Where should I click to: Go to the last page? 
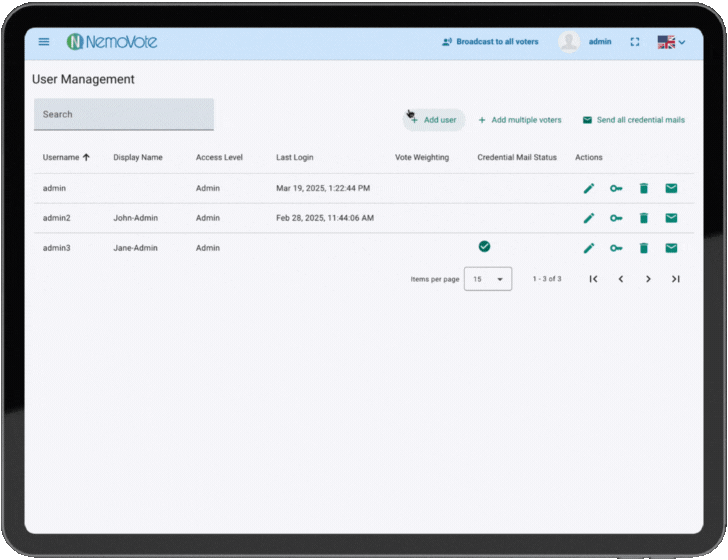pyautogui.click(x=675, y=279)
